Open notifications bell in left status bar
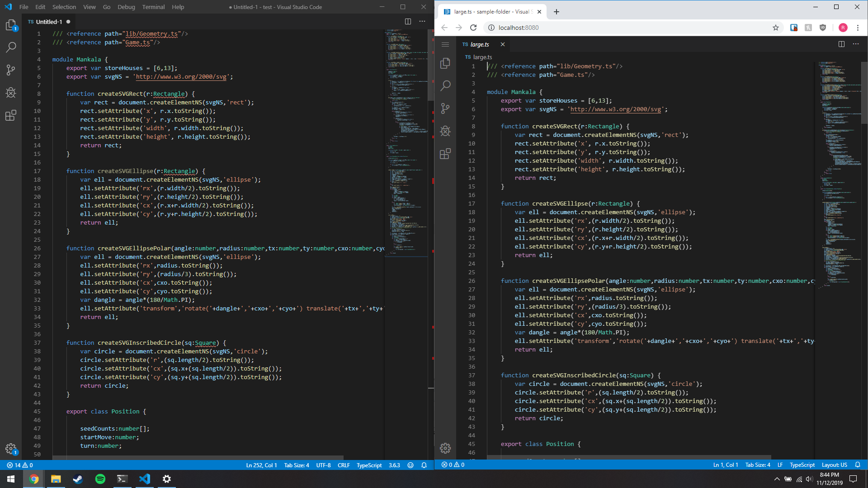This screenshot has width=868, height=488. [x=424, y=465]
